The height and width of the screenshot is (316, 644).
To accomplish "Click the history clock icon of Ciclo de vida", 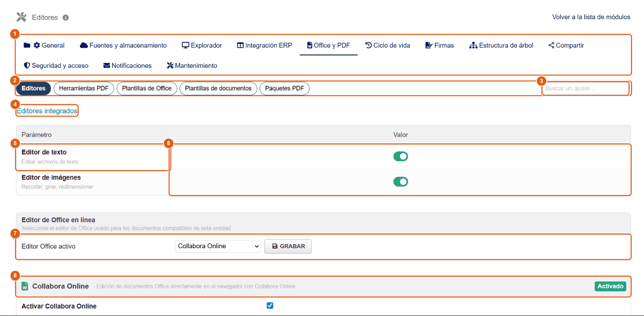I will point(368,45).
